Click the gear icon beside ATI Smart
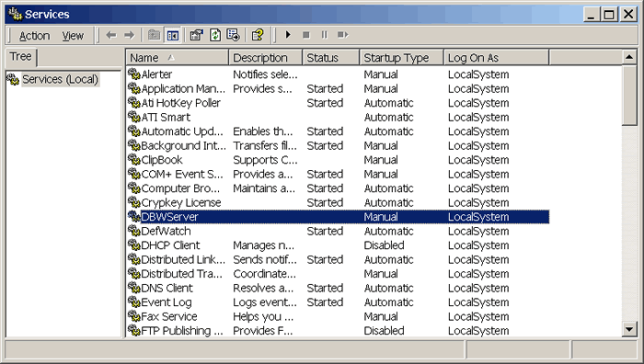 [134, 117]
